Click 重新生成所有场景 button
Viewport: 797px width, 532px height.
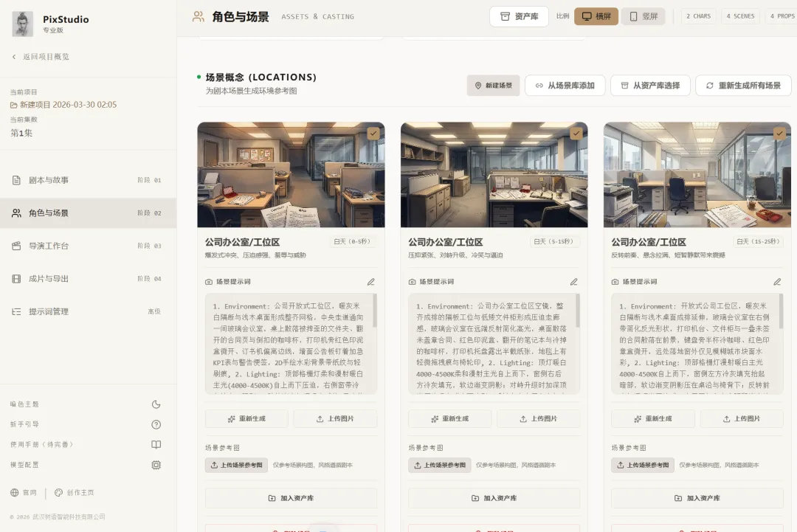tap(743, 86)
